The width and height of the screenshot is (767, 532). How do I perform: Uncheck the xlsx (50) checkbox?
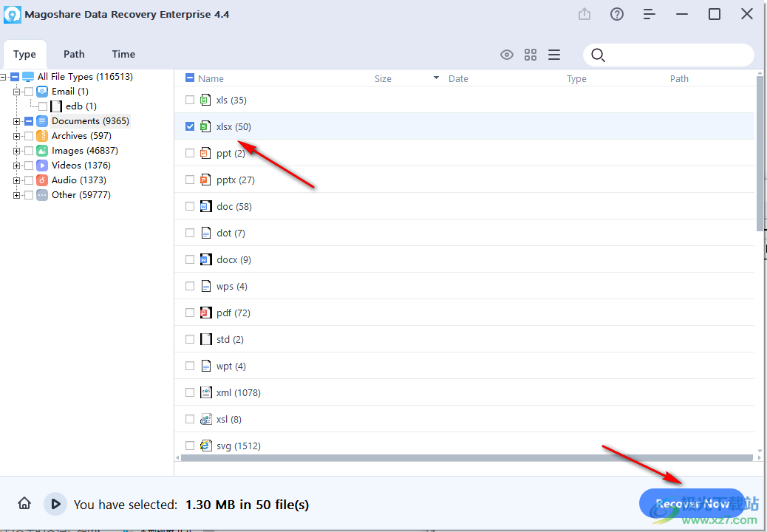point(190,126)
